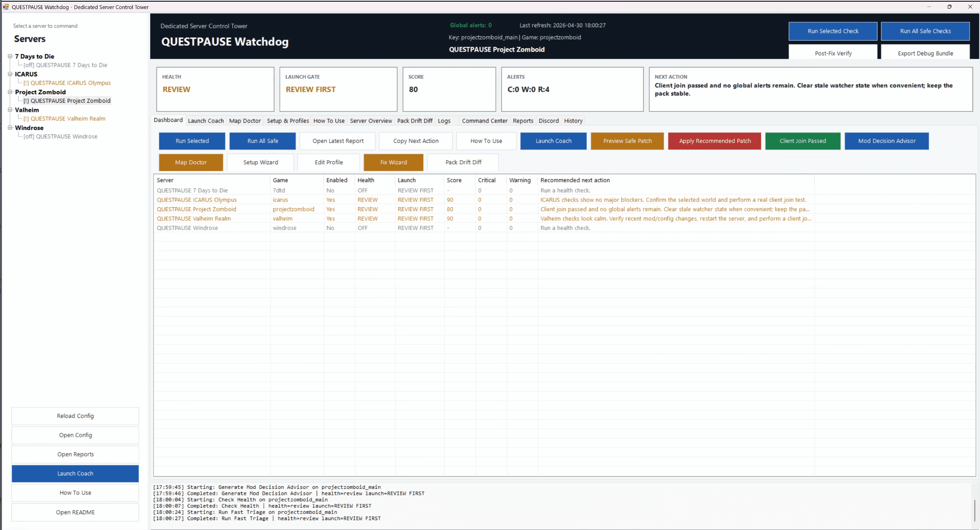The image size is (980, 530).
Task: Select QUESTPAUSE Project Zomboid table row
Action: click(x=484, y=209)
